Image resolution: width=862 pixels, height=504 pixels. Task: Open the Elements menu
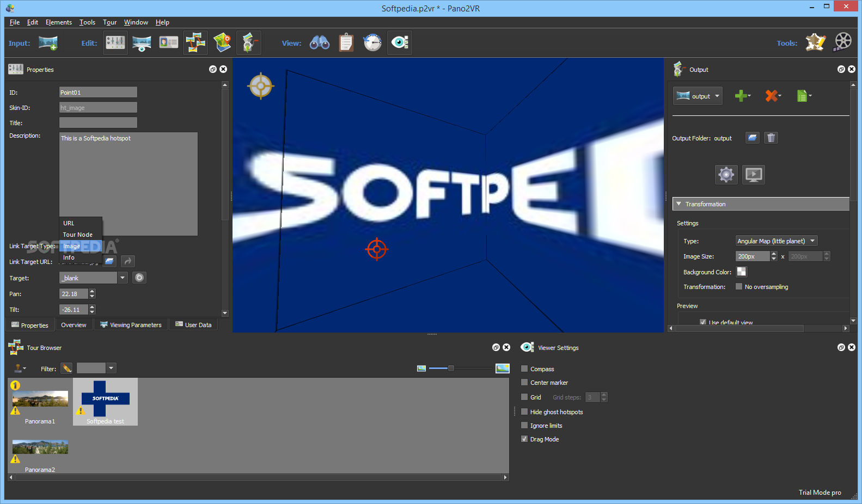tap(59, 22)
